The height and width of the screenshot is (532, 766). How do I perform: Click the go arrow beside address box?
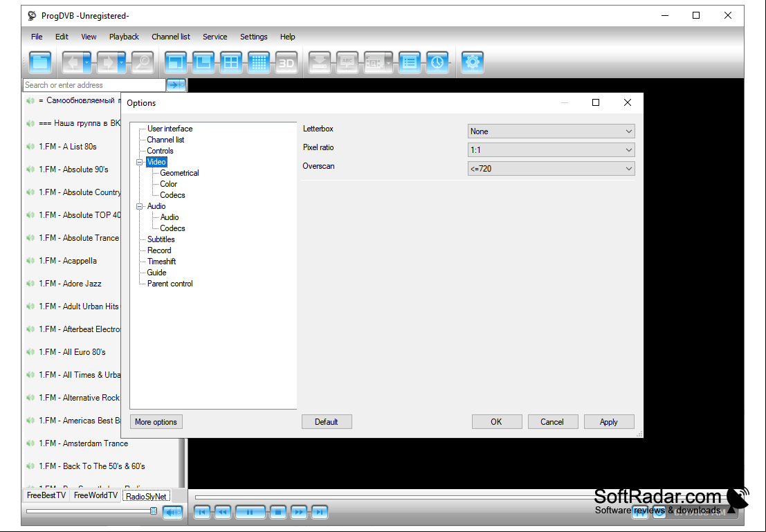coord(173,85)
